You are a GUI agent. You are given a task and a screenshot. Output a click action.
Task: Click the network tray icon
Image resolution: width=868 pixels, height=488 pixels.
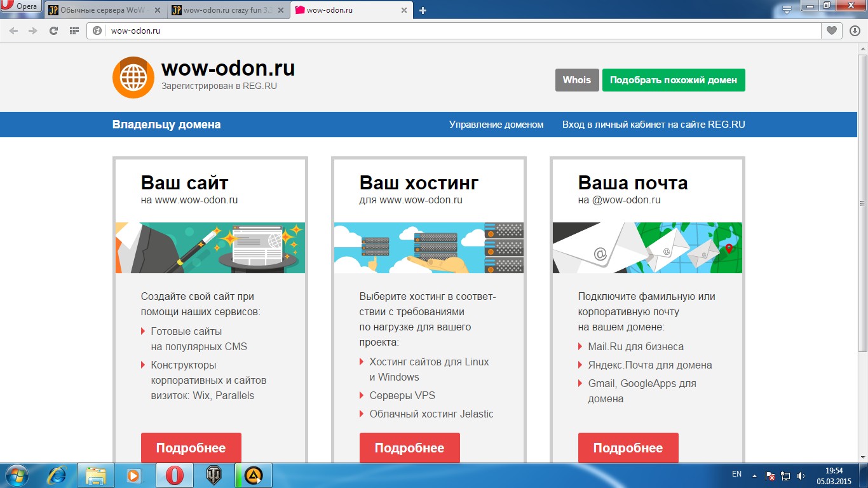point(785,475)
